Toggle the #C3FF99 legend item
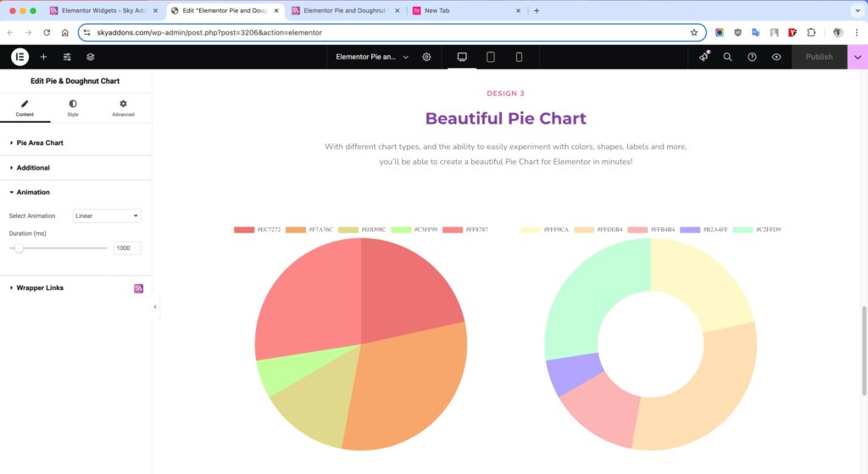The height and width of the screenshot is (474, 868). pos(414,230)
